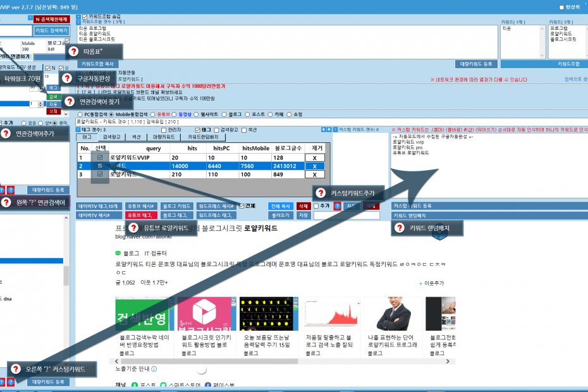Open moon phases blog thumbnail
Viewport: 588px width, 392px height.
pyautogui.click(x=269, y=314)
